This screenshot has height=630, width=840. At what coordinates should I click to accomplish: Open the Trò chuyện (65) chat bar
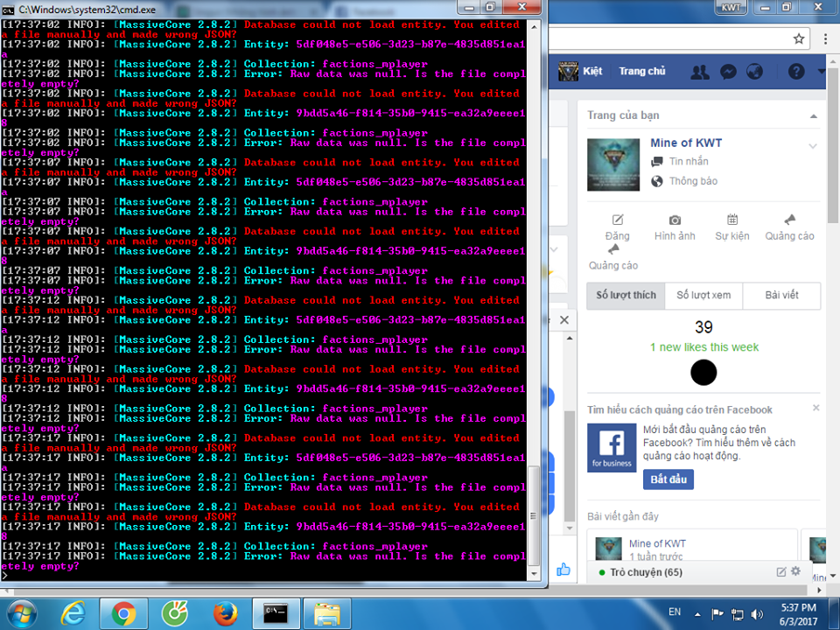(x=646, y=572)
